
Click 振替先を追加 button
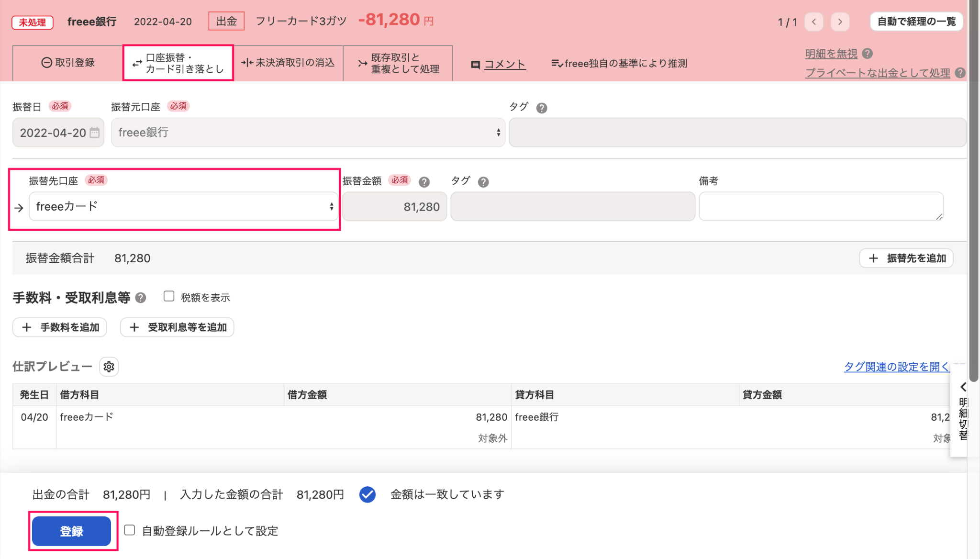(906, 258)
